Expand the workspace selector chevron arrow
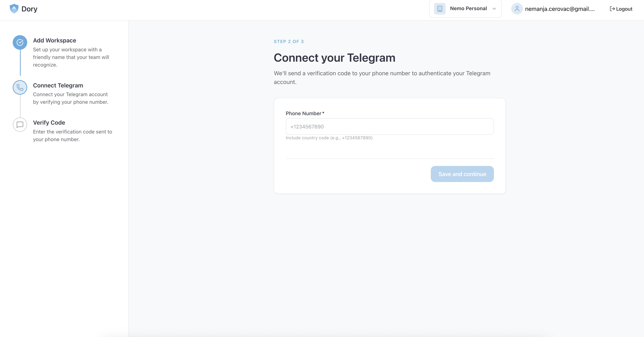 pyautogui.click(x=494, y=9)
